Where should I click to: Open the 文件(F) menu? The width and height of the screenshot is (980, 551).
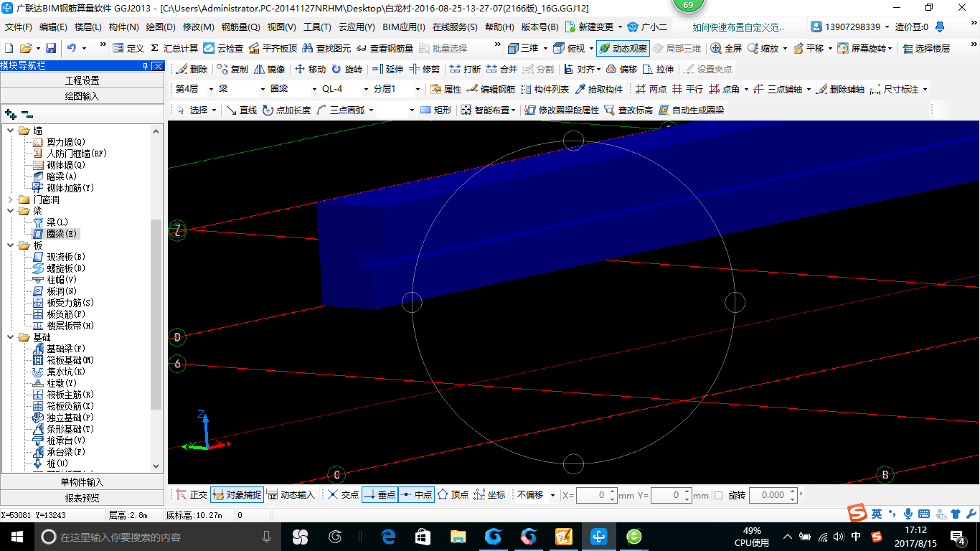19,27
